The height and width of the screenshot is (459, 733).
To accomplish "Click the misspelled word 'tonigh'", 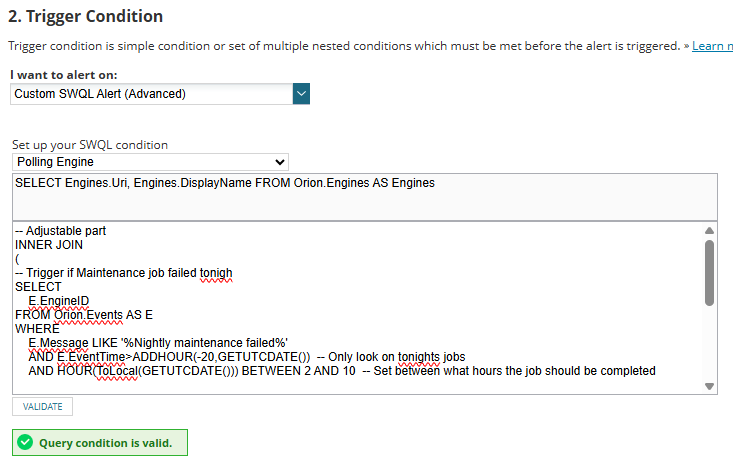I will [216, 273].
